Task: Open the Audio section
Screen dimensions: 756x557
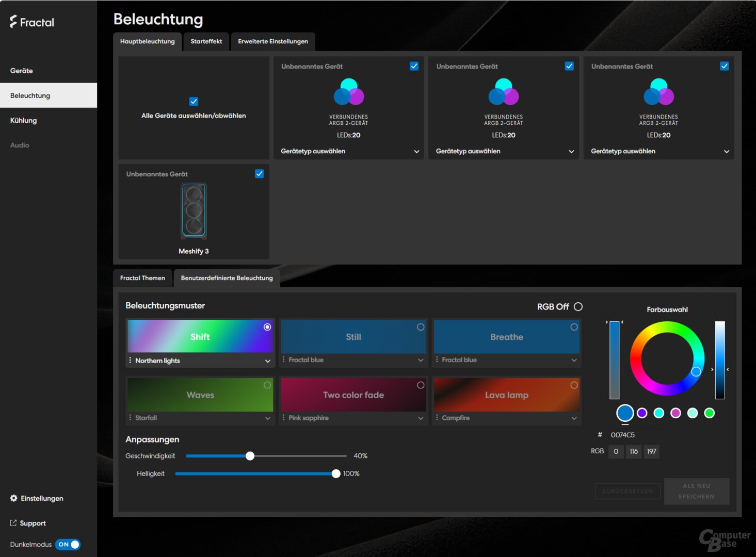Action: click(20, 145)
